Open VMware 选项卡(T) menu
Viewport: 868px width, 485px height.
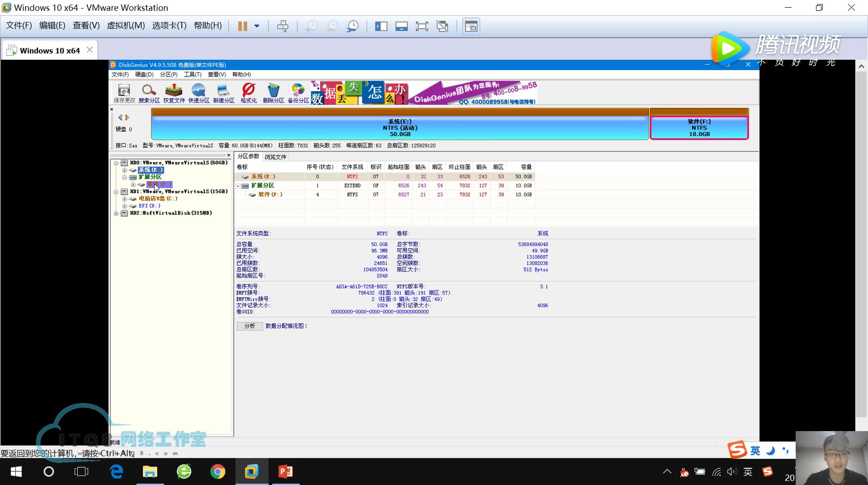coord(169,26)
